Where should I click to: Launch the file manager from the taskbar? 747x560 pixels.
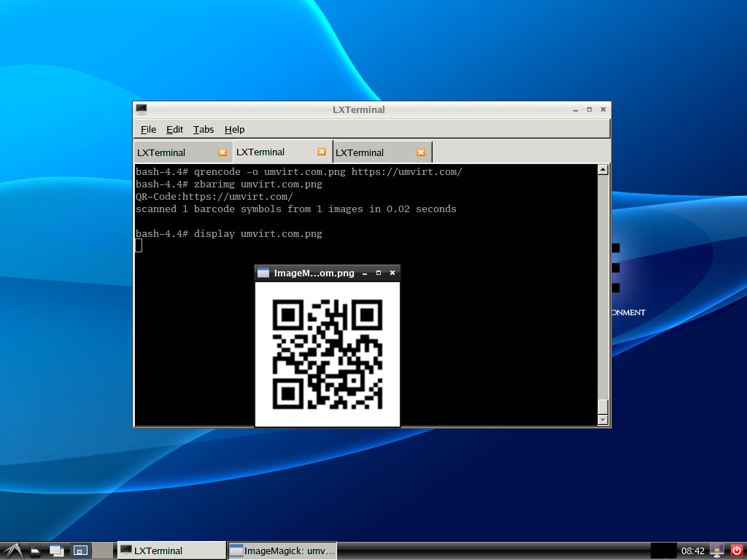[35, 551]
